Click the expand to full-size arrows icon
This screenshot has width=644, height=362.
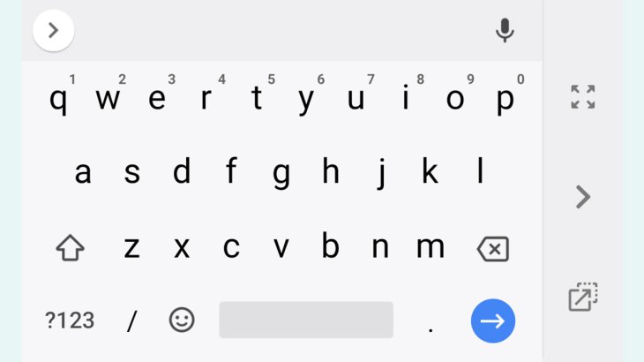583,97
